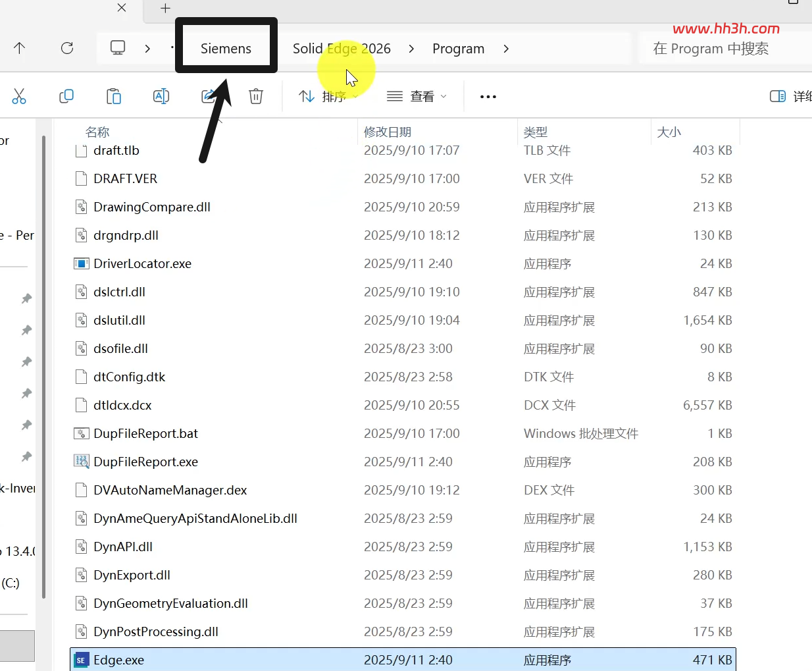Open the new tab plus button
This screenshot has height=671, width=812.
pyautogui.click(x=165, y=8)
